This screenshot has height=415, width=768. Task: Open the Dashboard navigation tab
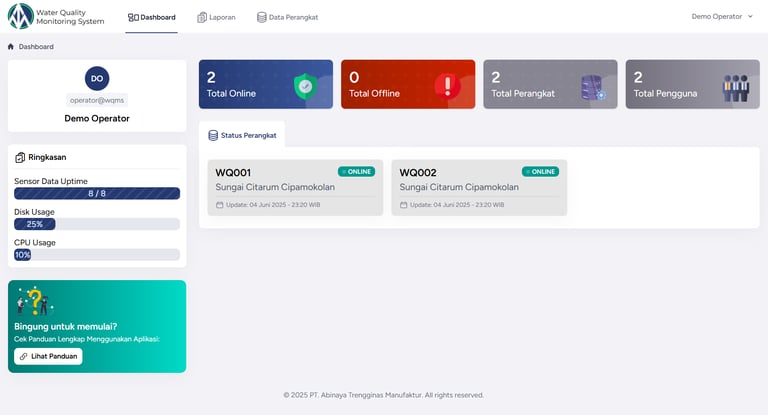(x=151, y=17)
